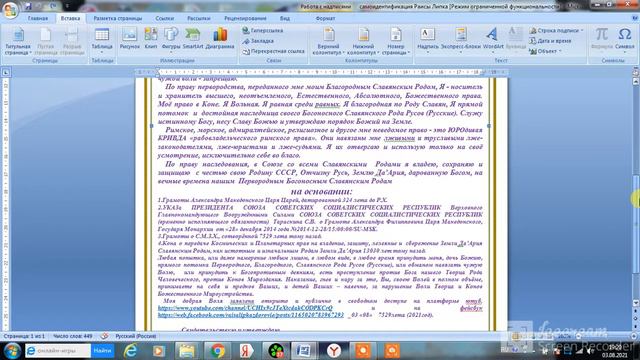Open the red Я Yandex taskbar icon
The image size is (640, 360).
246,351
